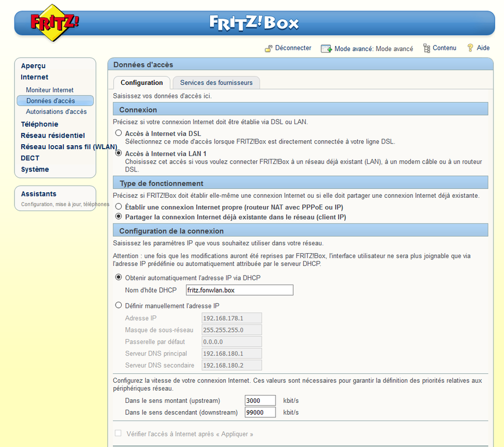504x447 pixels.
Task: Open Autorisations d'accès submenu
Action: pyautogui.click(x=56, y=112)
